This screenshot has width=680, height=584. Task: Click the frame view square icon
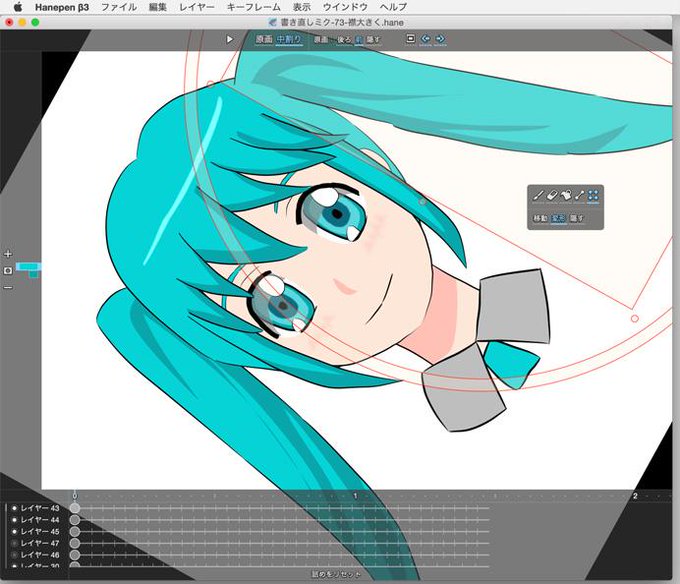click(410, 39)
